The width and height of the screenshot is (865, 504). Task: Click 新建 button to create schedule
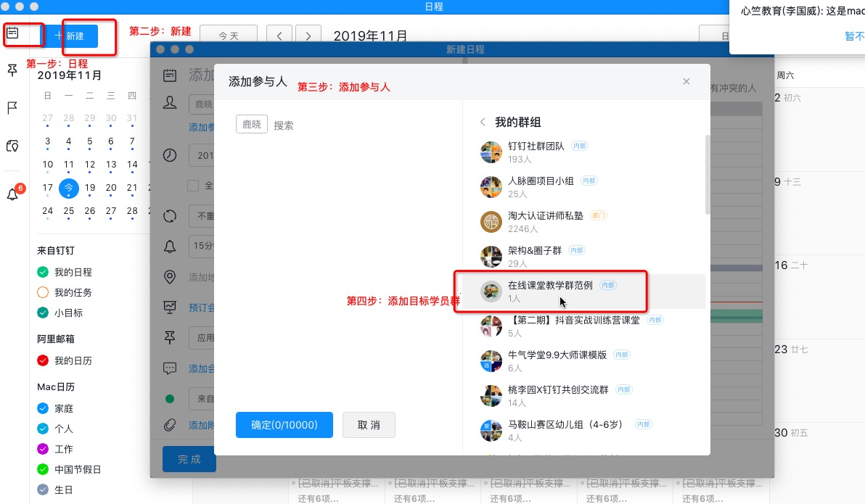tap(70, 36)
